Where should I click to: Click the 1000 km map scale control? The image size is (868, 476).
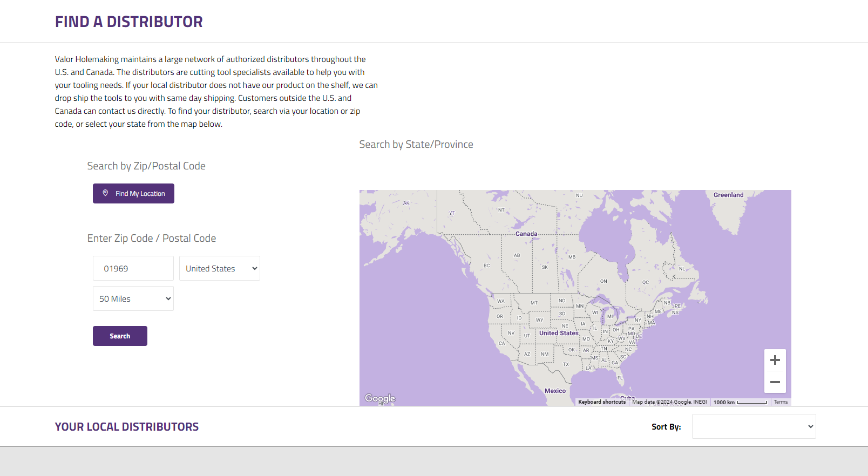tap(740, 402)
